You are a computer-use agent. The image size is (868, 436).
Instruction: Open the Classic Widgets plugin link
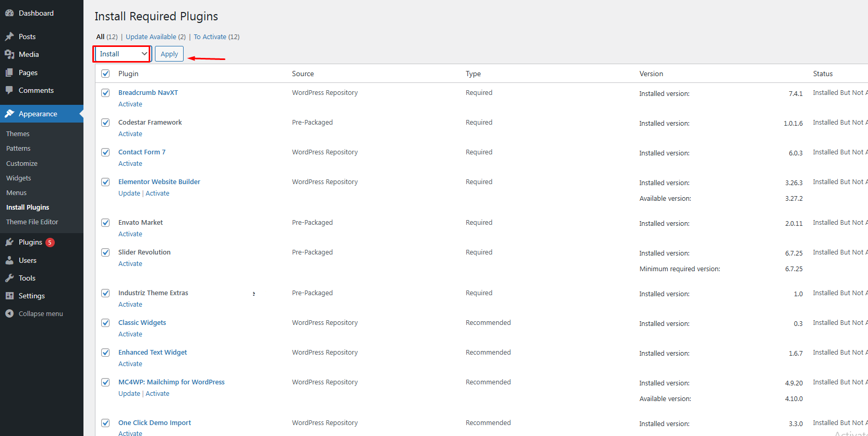click(142, 323)
